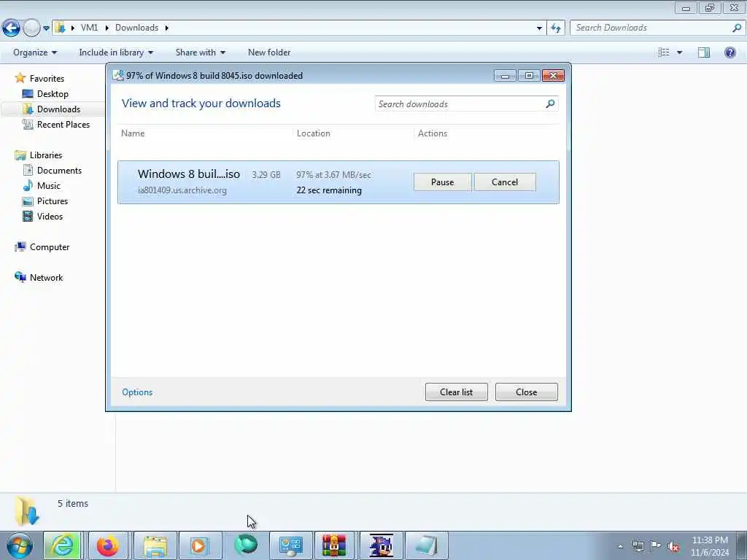Viewport: 747px width, 560px height.
Task: Select Favorites in navigation pane
Action: click(x=47, y=79)
